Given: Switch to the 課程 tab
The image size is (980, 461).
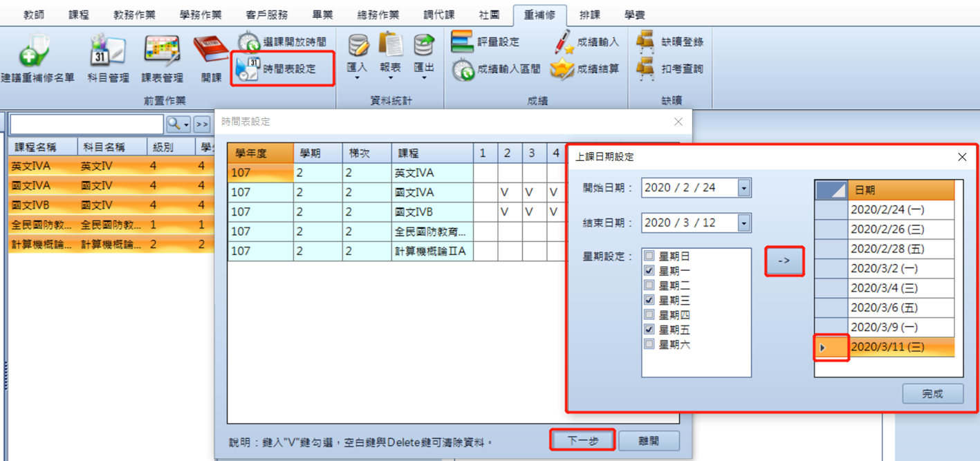Looking at the screenshot, I should point(79,15).
